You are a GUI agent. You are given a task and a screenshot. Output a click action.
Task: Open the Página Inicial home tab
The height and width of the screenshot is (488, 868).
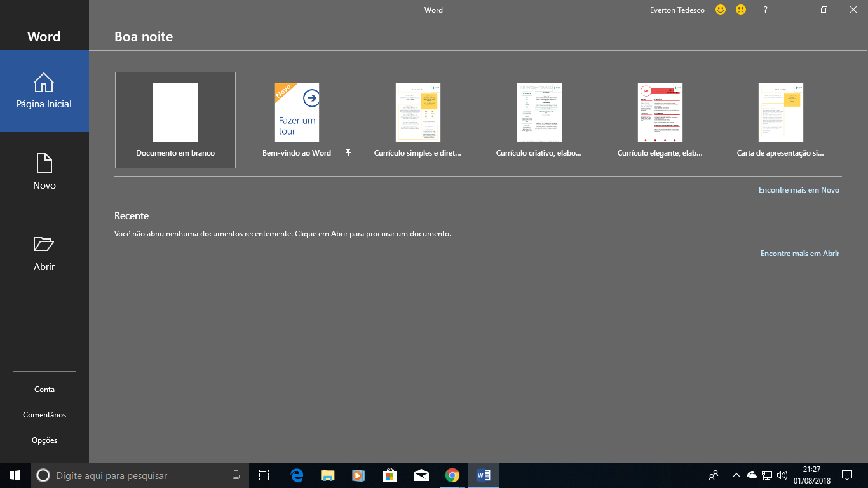tap(44, 91)
